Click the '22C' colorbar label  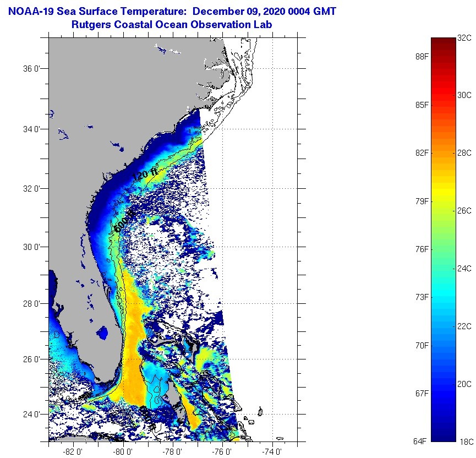[x=464, y=326]
